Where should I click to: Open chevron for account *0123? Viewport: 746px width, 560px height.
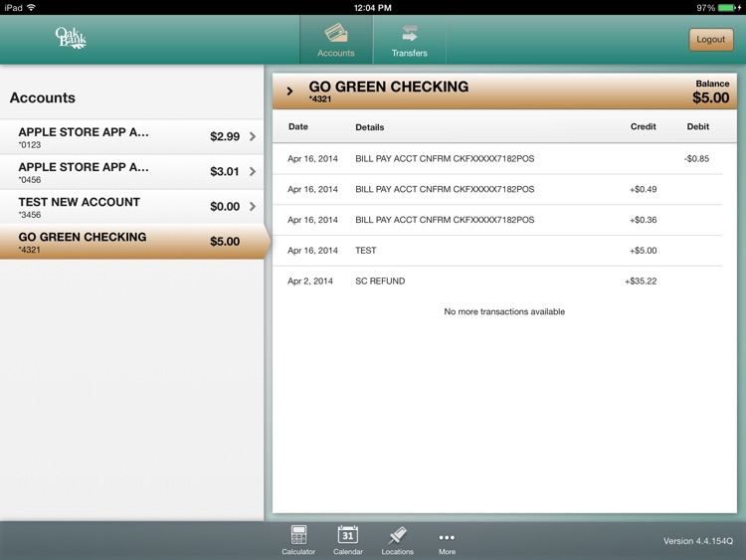253,136
